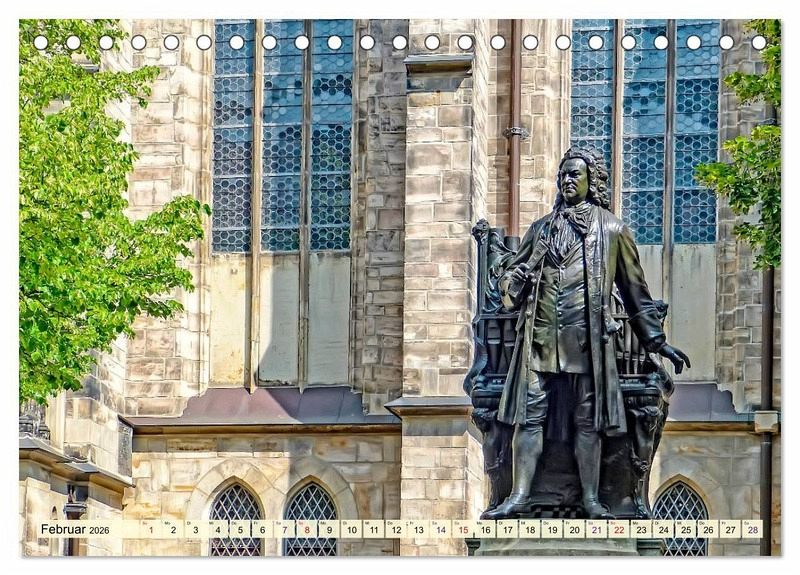Select date 11 on the calendar row
The image size is (800, 575).
[373, 529]
